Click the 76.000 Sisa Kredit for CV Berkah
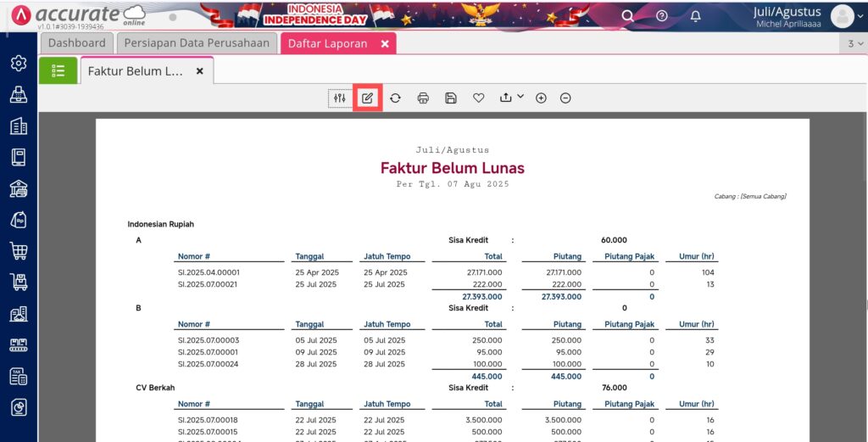Screen dimensions: 868x442 tap(615, 388)
